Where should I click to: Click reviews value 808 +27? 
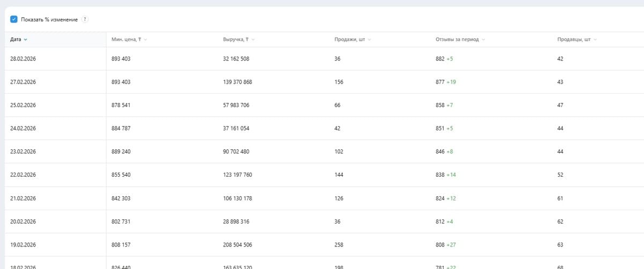click(x=446, y=245)
